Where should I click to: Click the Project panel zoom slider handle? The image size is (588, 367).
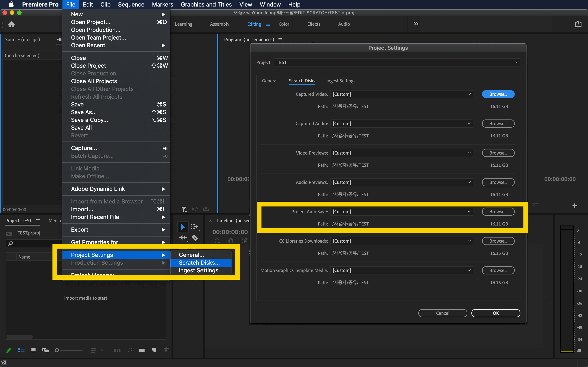pyautogui.click(x=57, y=350)
